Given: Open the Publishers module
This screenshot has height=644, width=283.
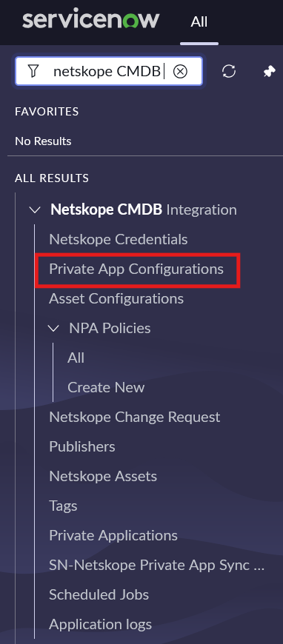Looking at the screenshot, I should (x=81, y=446).
